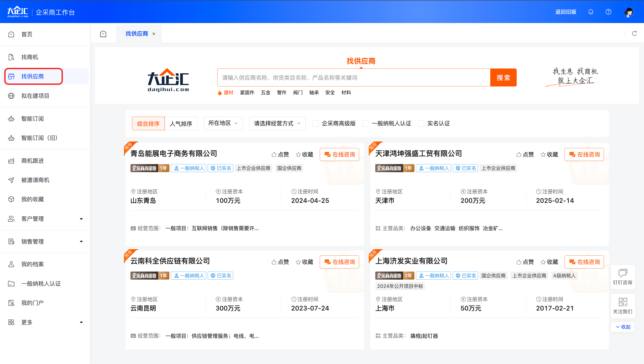The image size is (644, 364).
Task: Open 天津鸿坤强盛工贸有限公司 company title
Action: click(x=418, y=153)
